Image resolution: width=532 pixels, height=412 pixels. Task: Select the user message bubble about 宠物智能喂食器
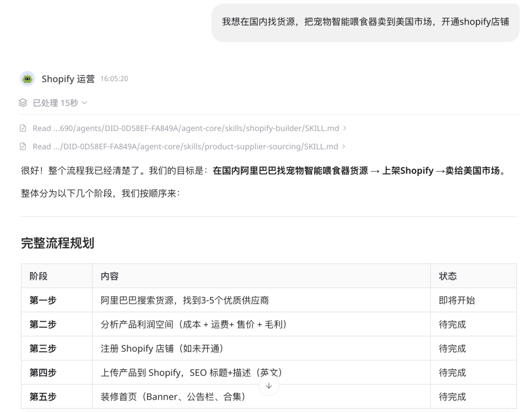pyautogui.click(x=365, y=23)
